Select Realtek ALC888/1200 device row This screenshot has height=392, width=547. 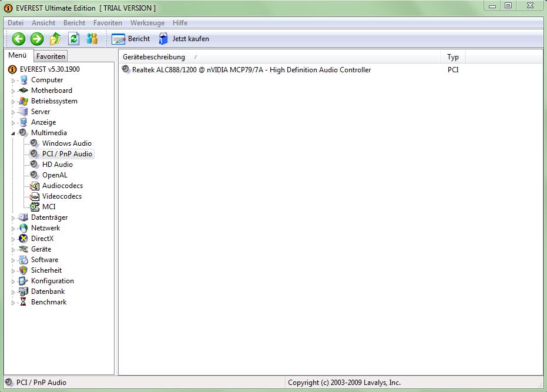click(x=251, y=70)
